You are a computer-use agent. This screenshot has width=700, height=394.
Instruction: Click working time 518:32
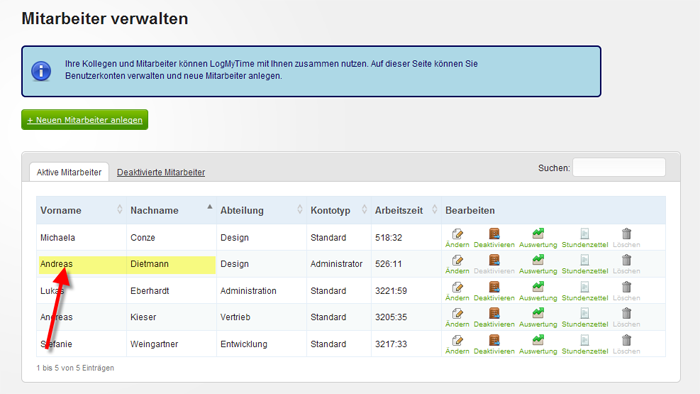(388, 237)
